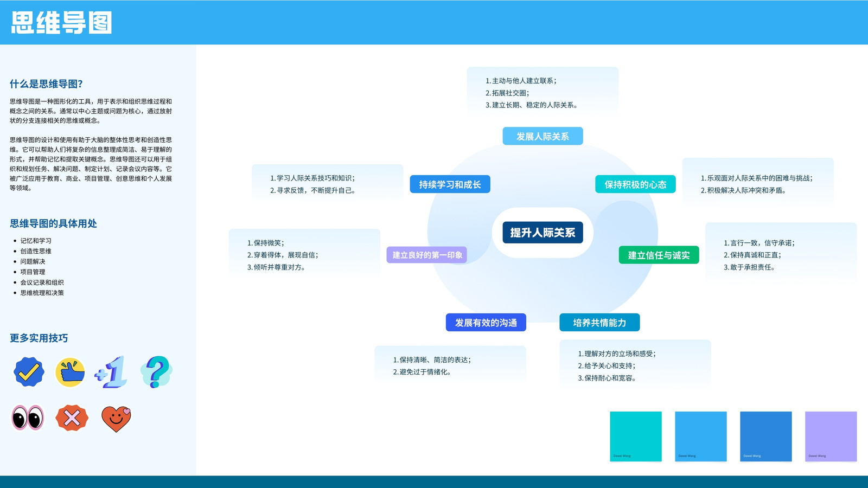
Task: Select the note line 保持微笑
Action: (266, 243)
